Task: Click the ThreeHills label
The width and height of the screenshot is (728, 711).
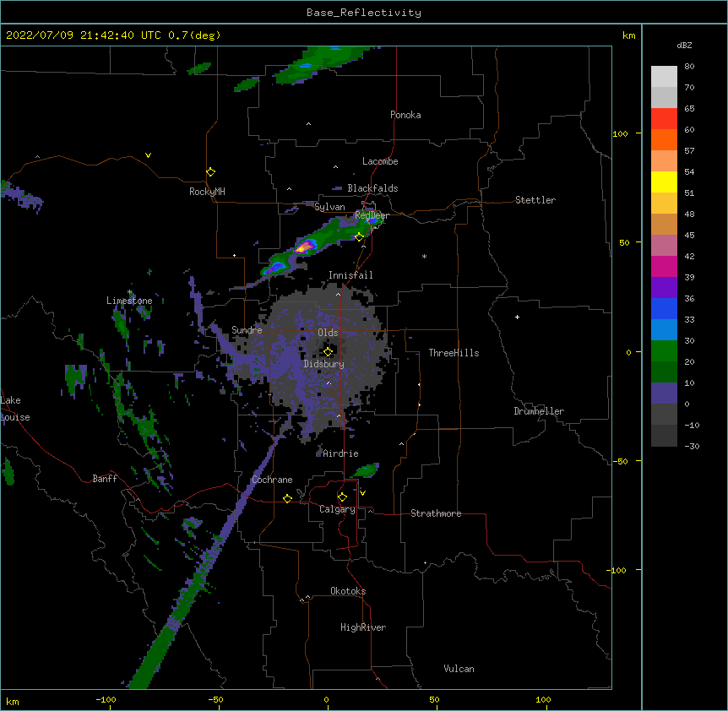Action: click(x=454, y=353)
